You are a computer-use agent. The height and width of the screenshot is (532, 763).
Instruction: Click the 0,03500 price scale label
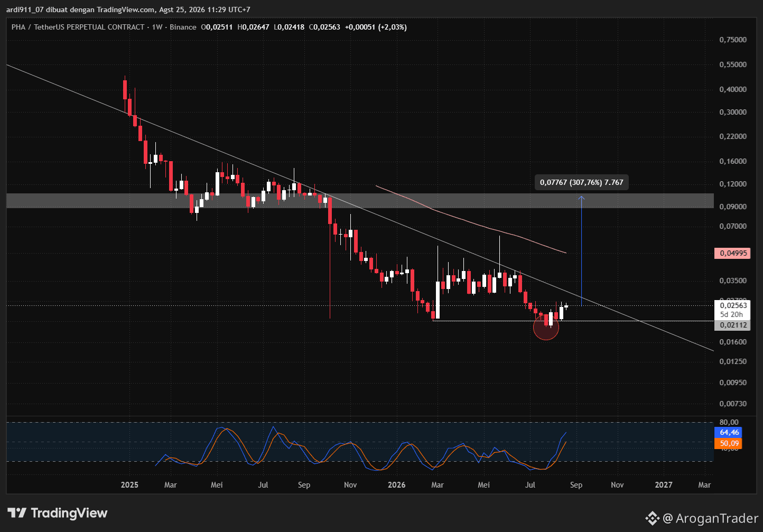tap(733, 281)
